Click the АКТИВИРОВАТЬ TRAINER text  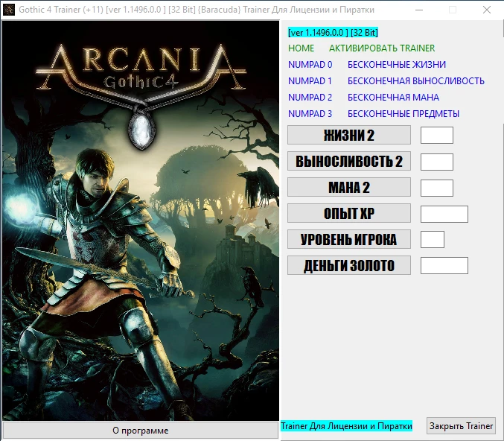point(382,48)
